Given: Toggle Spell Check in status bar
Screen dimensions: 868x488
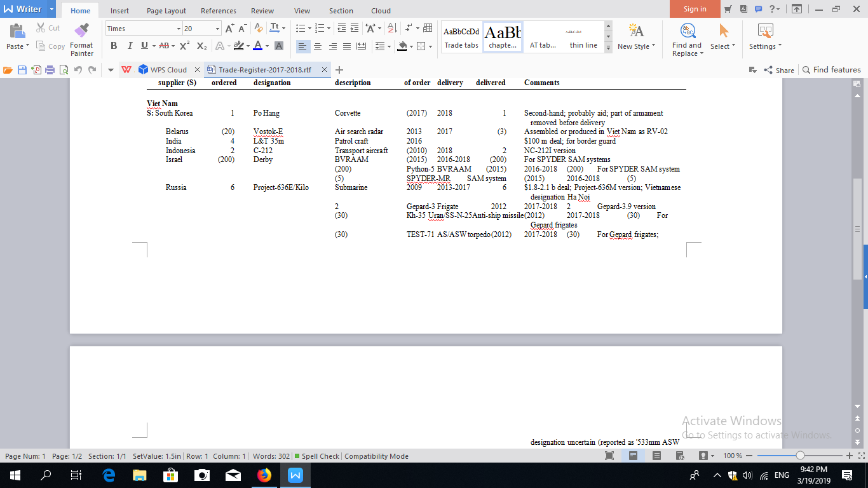Looking at the screenshot, I should click(x=317, y=456).
